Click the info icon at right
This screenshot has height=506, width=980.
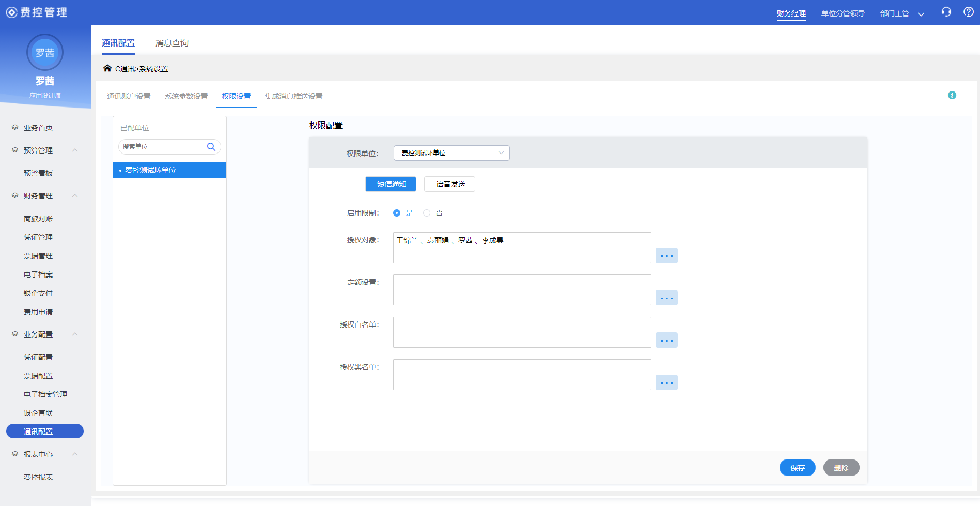952,95
